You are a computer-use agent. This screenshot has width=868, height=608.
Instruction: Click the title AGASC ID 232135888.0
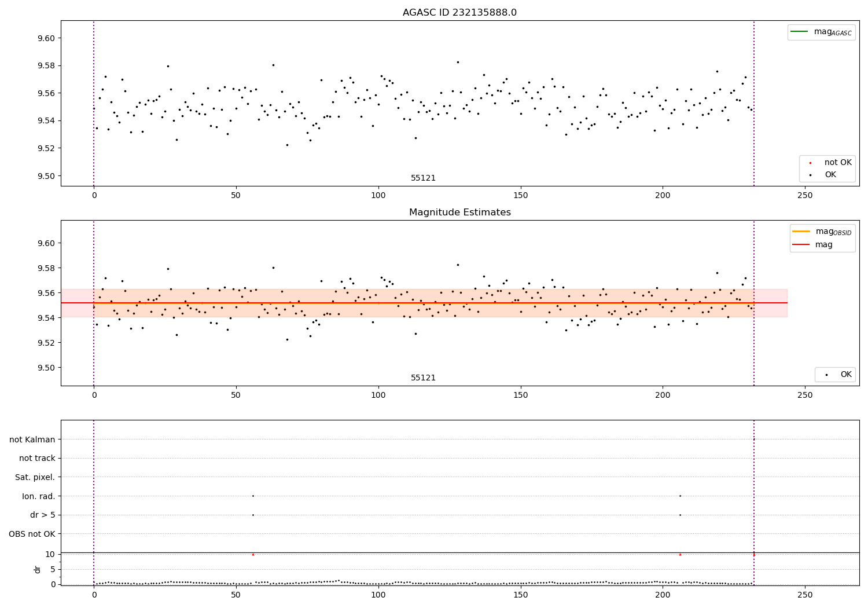[459, 13]
